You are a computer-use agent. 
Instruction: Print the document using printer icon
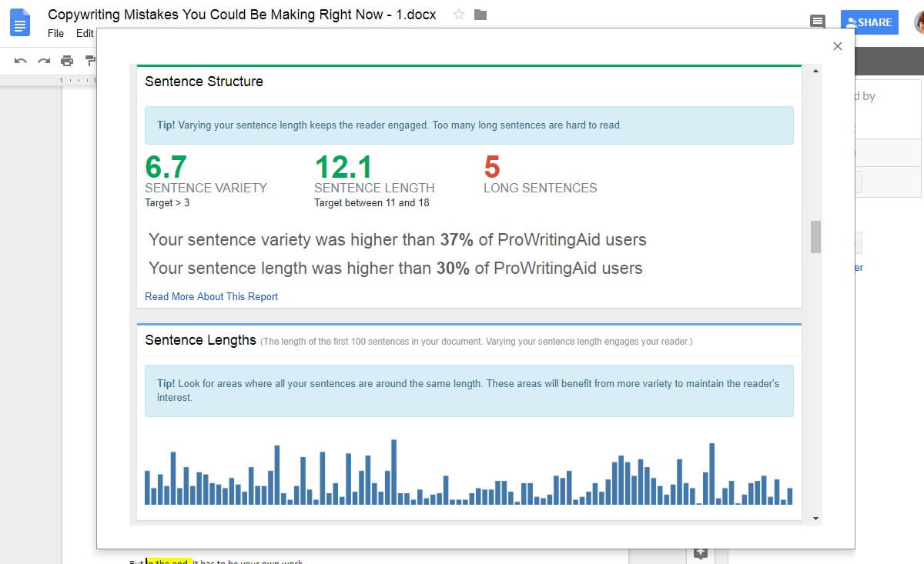click(x=67, y=61)
